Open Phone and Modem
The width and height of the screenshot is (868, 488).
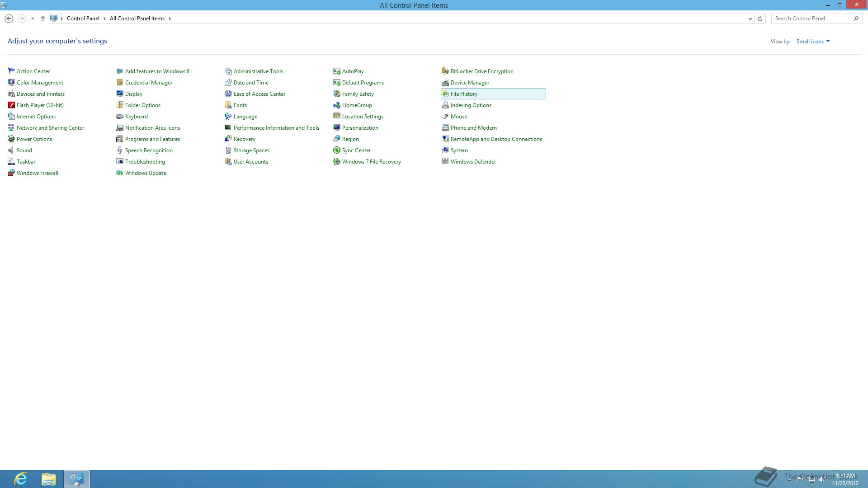tap(473, 128)
